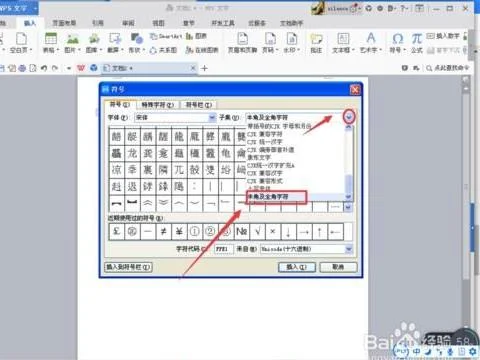This screenshot has height=360, width=480.
Task: Click the red WPS W icon
Action: coord(81,68)
